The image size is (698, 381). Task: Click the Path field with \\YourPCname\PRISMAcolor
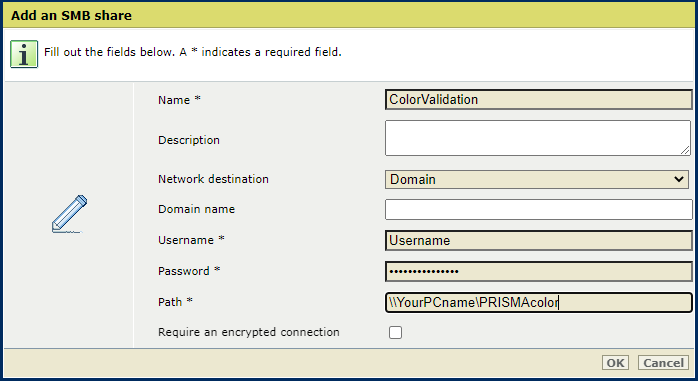pyautogui.click(x=539, y=303)
